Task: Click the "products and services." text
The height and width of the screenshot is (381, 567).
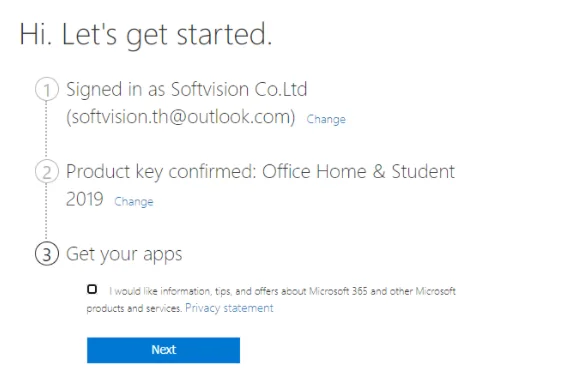Action: [134, 308]
